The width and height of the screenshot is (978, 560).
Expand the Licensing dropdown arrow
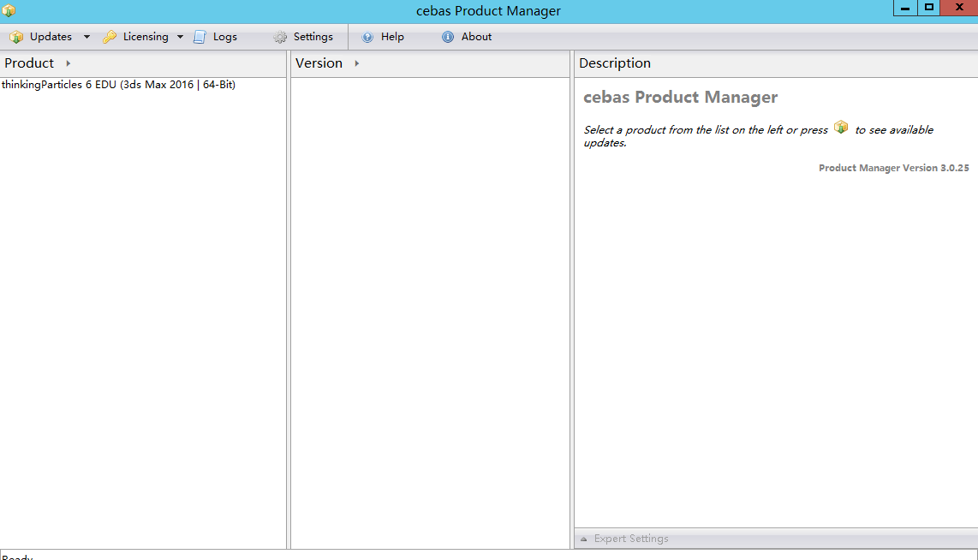[x=180, y=37]
